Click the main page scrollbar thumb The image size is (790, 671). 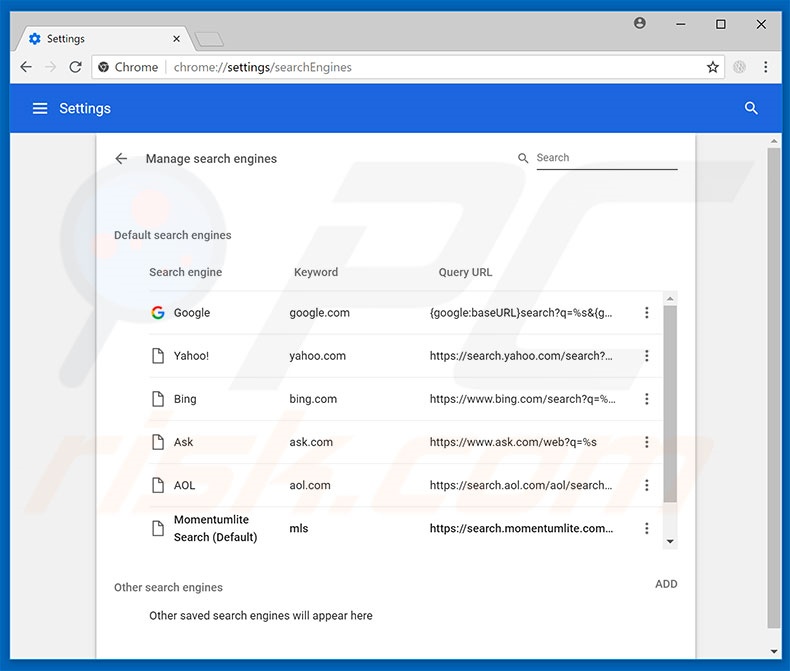(x=774, y=388)
